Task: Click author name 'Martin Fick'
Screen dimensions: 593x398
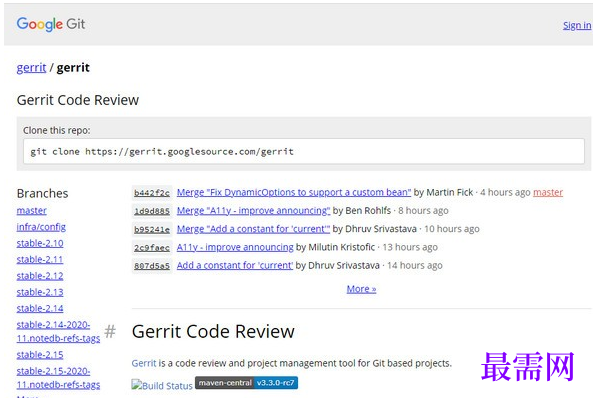Action: coord(450,193)
